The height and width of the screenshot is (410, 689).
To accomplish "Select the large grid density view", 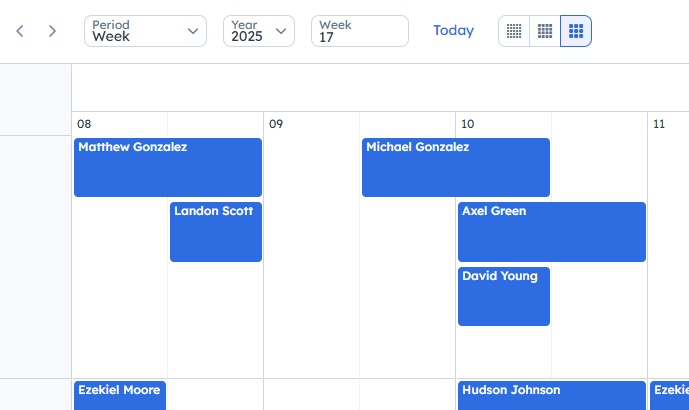I will coord(576,31).
